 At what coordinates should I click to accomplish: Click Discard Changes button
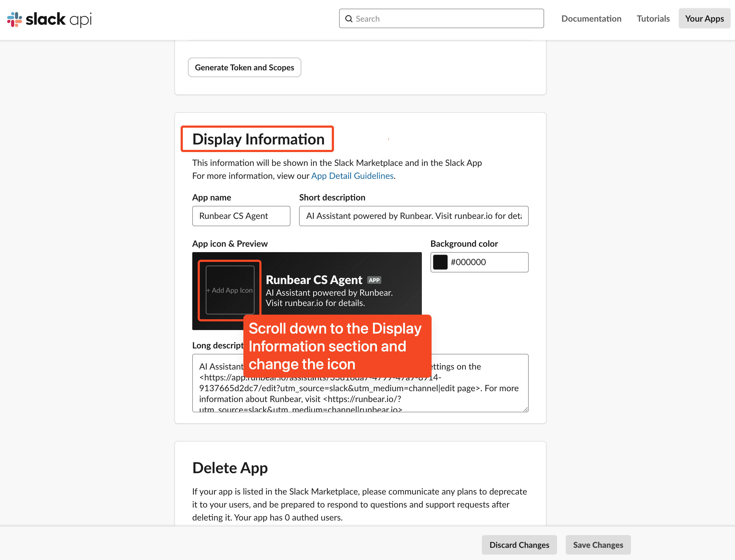coord(519,545)
